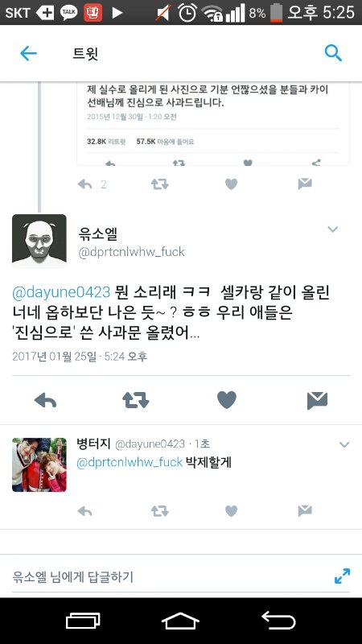Reply to 병터지's tweet

[x=85, y=511]
